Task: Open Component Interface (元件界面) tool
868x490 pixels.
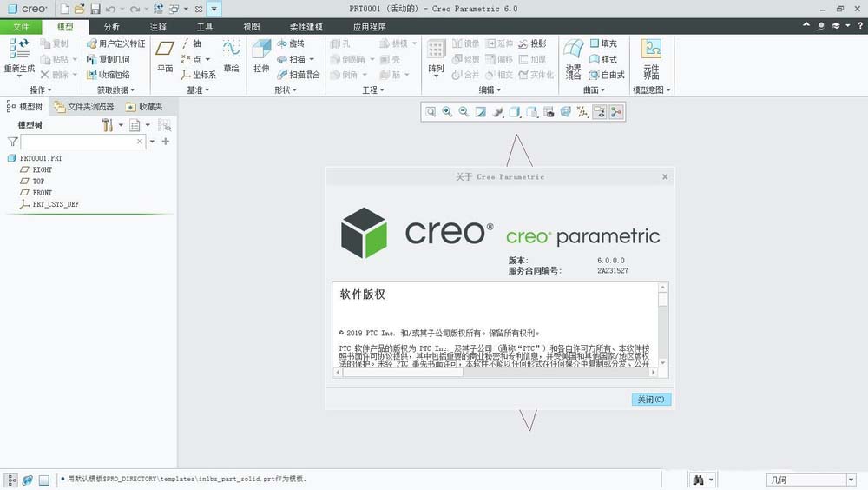Action: pos(652,59)
